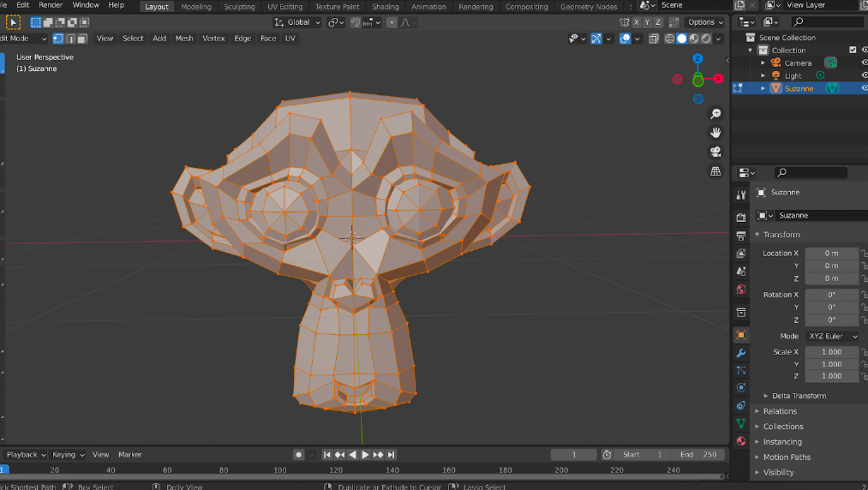868x490 pixels.
Task: Click the Location X value field
Action: click(831, 253)
